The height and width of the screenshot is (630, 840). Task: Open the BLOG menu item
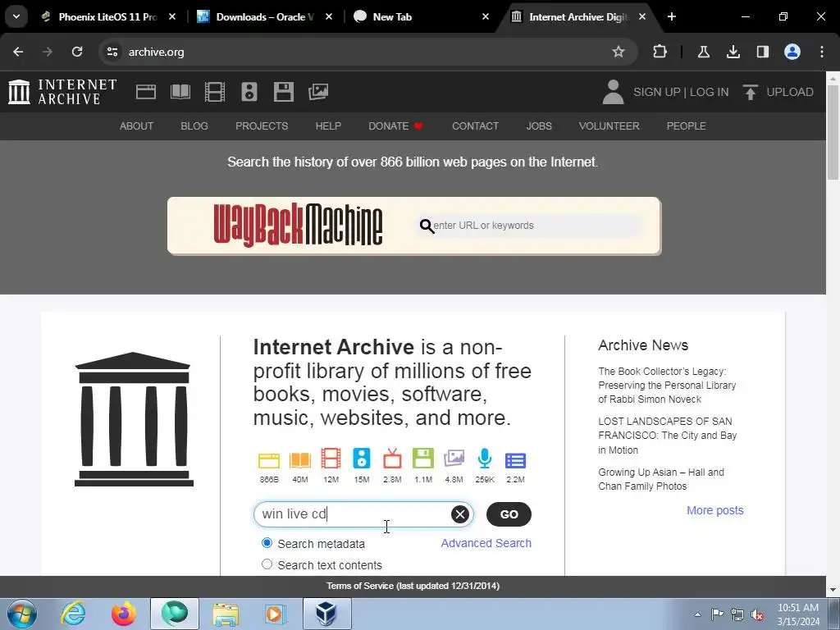tap(194, 126)
